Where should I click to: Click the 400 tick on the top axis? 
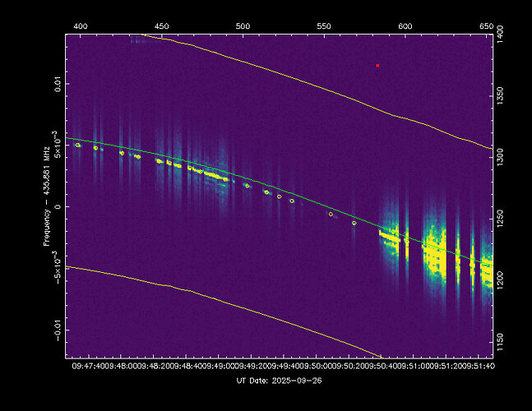click(81, 27)
